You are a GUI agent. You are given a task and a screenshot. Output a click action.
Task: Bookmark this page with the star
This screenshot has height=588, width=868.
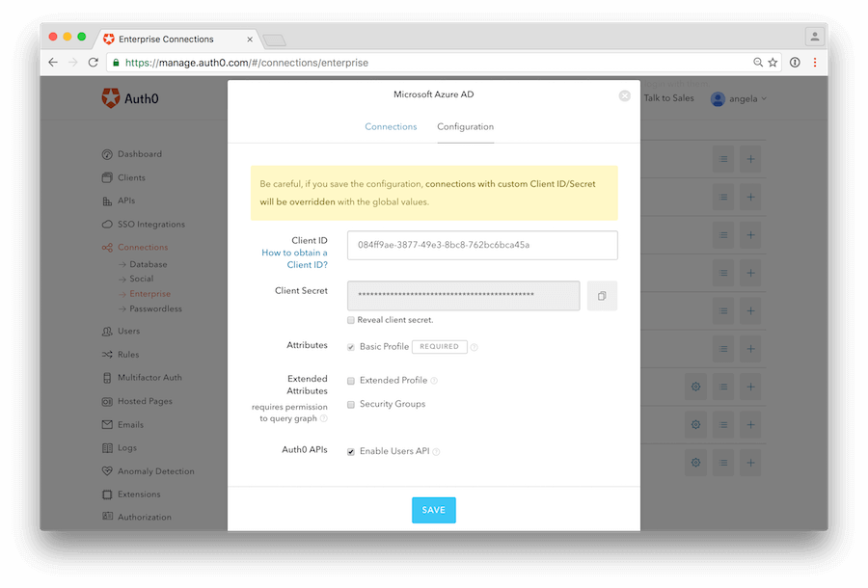pos(773,63)
